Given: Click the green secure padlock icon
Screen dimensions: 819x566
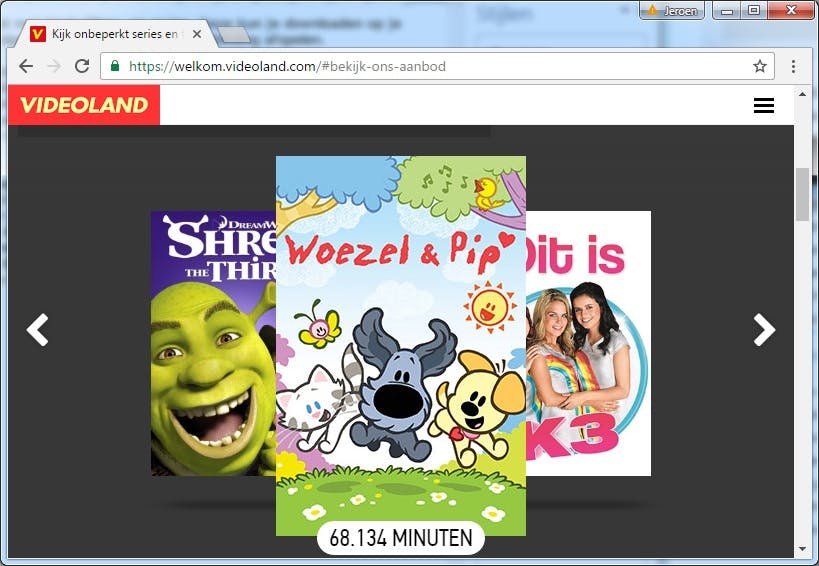Looking at the screenshot, I should click(115, 66).
